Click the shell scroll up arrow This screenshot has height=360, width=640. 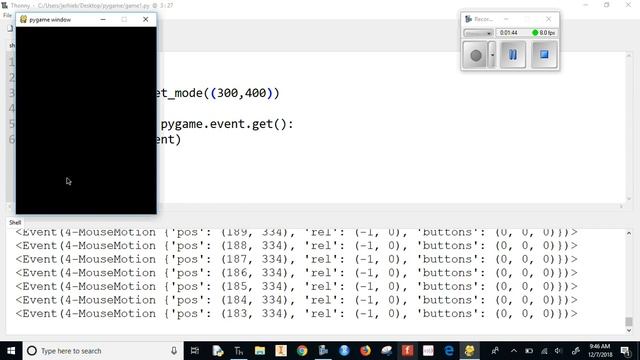click(x=629, y=233)
